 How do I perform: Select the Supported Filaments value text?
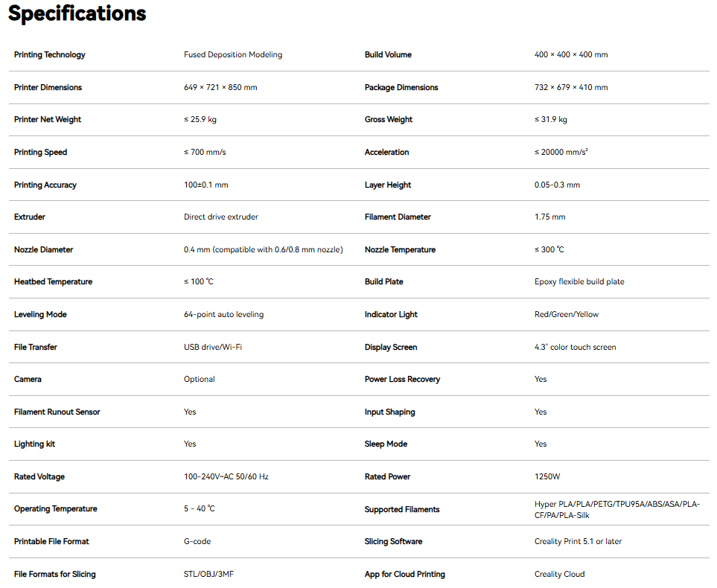[616, 509]
